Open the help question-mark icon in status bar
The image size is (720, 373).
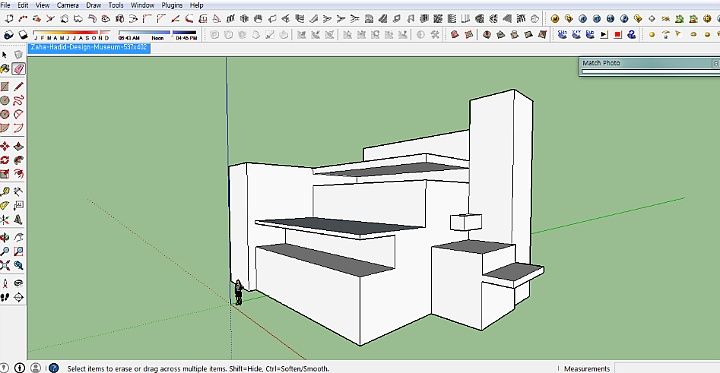pos(54,368)
